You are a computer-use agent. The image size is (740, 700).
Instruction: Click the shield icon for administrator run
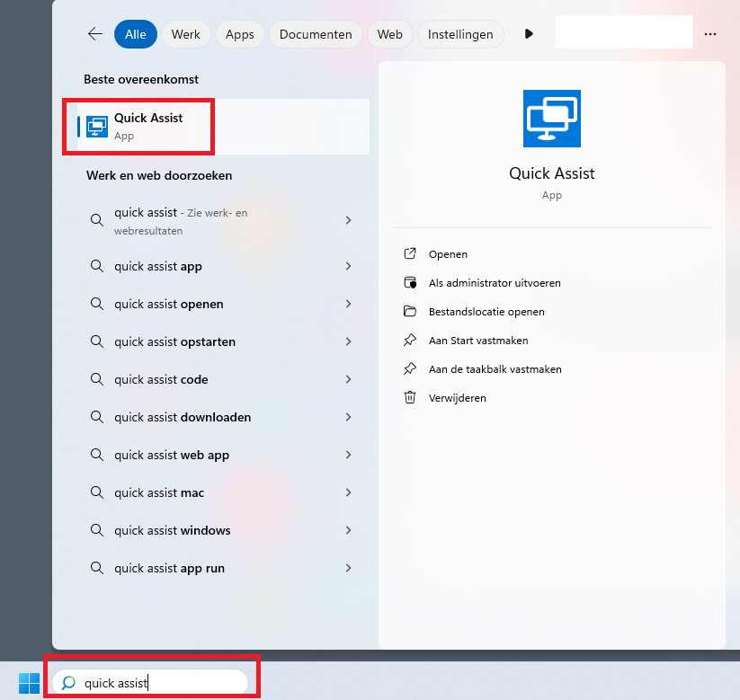(x=410, y=283)
